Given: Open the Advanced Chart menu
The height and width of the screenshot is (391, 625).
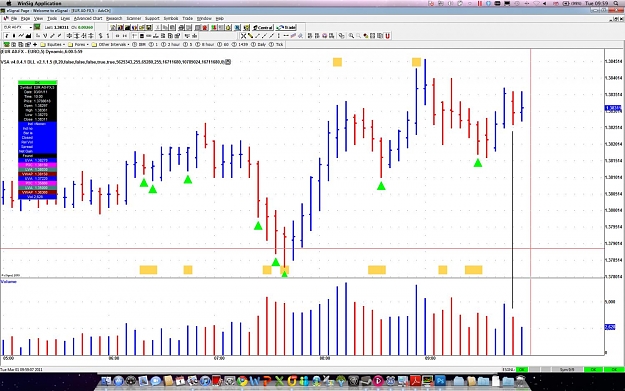Looking at the screenshot, I should (x=88, y=18).
